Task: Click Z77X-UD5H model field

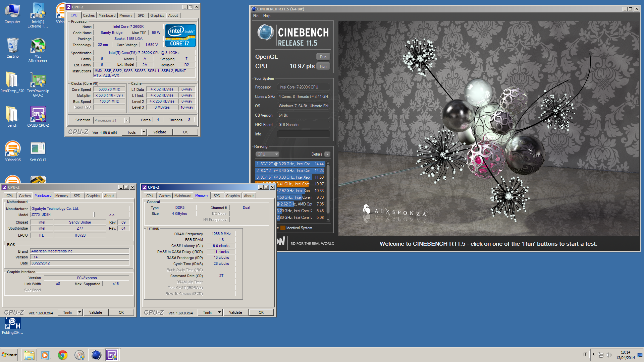Action: point(61,215)
